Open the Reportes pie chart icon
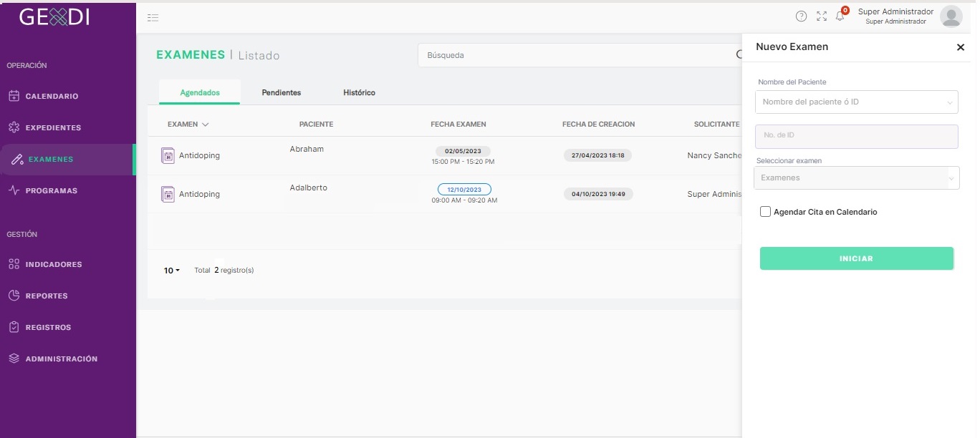Screen dimensions: 980x438 tap(14, 296)
